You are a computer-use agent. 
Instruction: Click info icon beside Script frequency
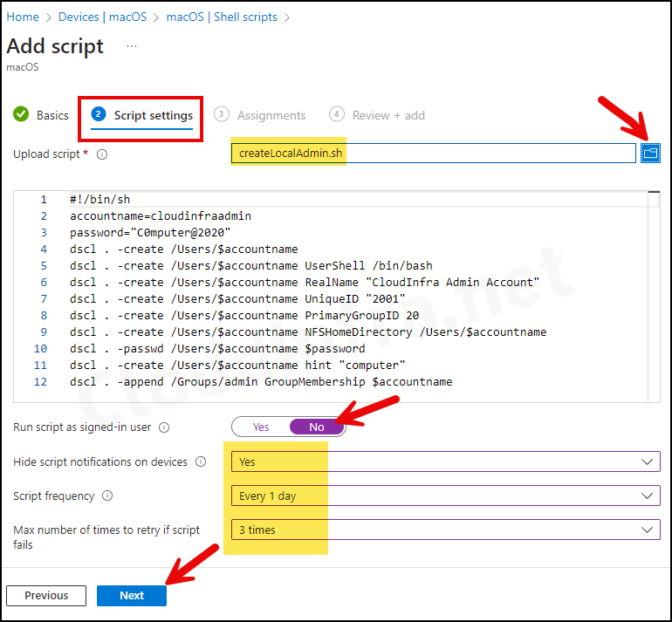[107, 496]
